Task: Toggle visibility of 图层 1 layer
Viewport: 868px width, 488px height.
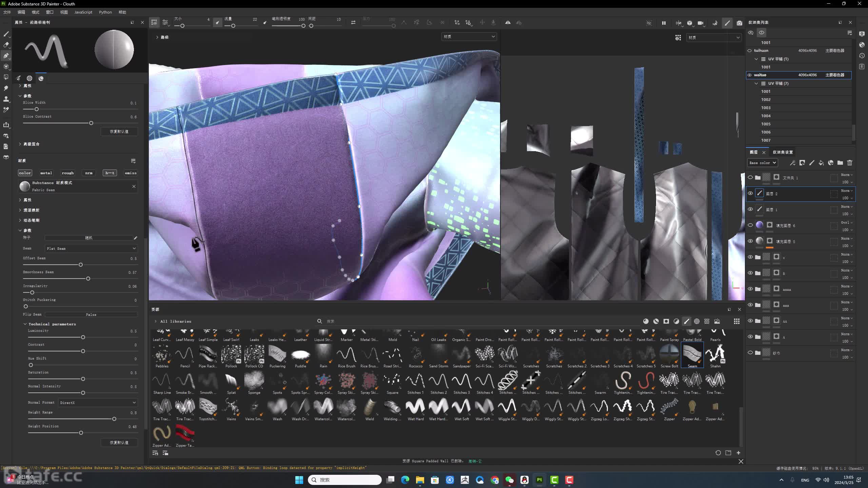Action: point(750,209)
